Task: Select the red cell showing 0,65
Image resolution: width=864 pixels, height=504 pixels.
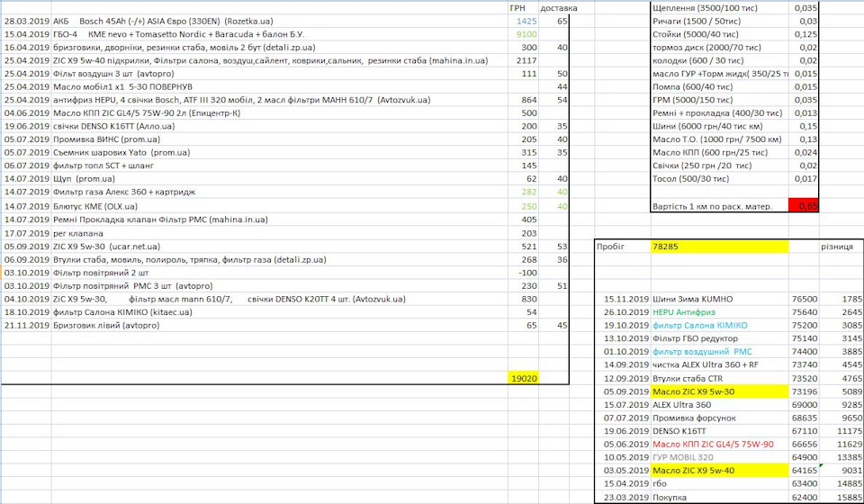Action: 804,206
